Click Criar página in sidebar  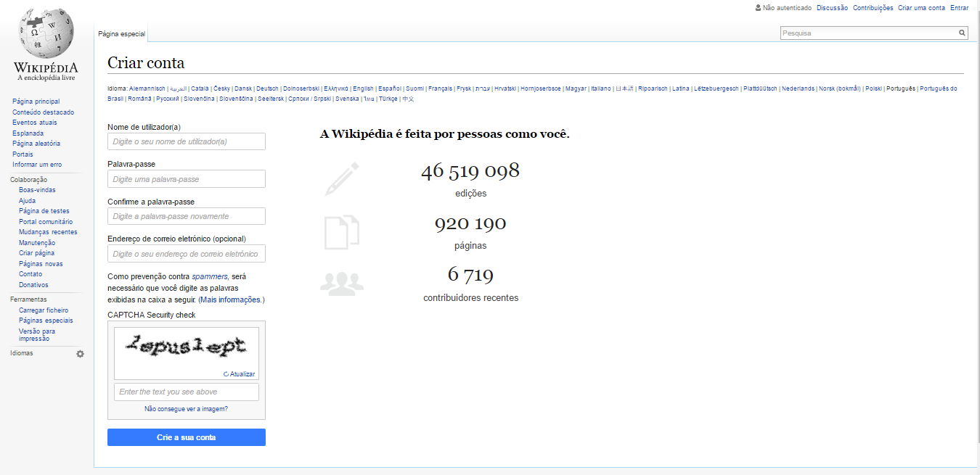click(x=36, y=253)
